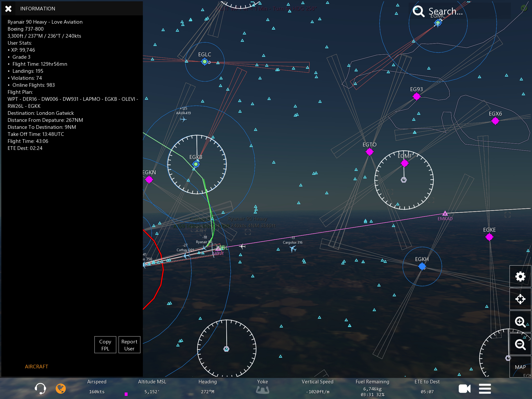
Task: Tap the EMKAD waypoint marker
Action: pos(445,214)
